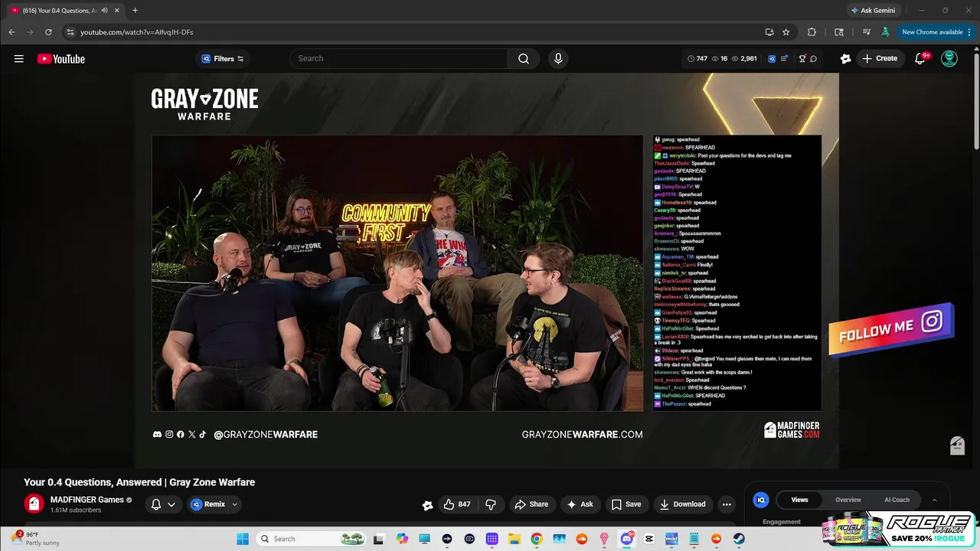
Task: Click the vidIQ icon in the Views panel
Action: tap(761, 500)
